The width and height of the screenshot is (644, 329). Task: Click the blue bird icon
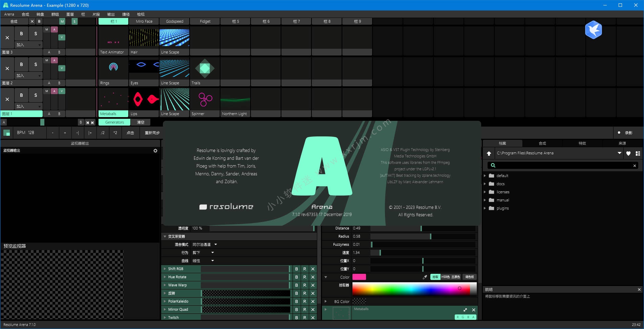point(594,30)
